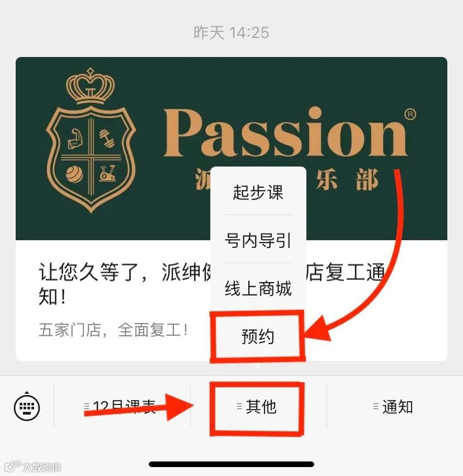Choose 线上商城 in popup menu
Image resolution: width=463 pixels, height=476 pixels.
(258, 288)
